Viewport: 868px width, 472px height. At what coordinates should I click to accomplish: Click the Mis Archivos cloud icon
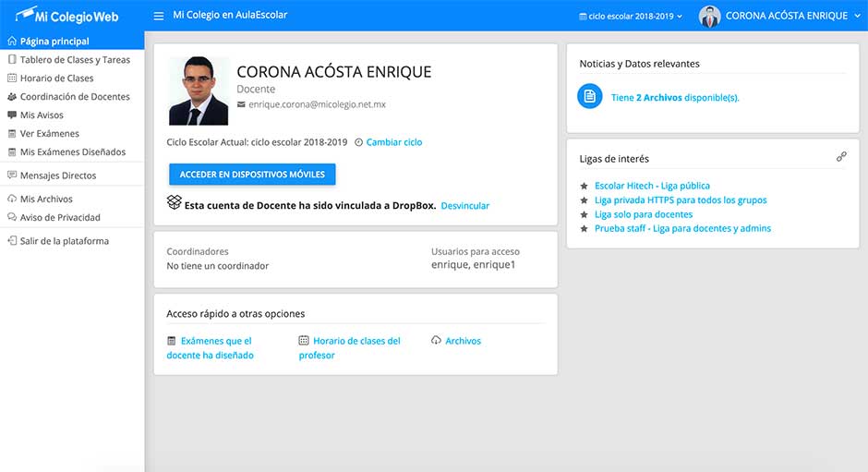(12, 199)
